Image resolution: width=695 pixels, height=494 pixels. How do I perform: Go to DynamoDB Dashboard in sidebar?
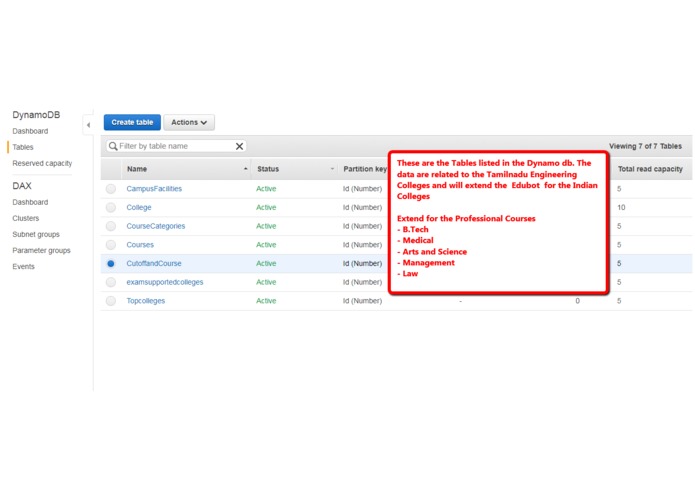coord(30,131)
